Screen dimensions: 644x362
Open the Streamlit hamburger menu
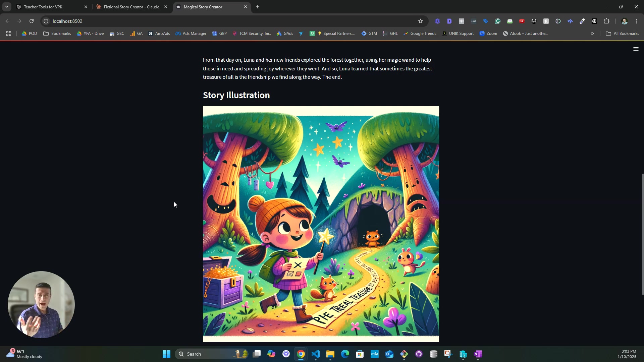coord(636,49)
